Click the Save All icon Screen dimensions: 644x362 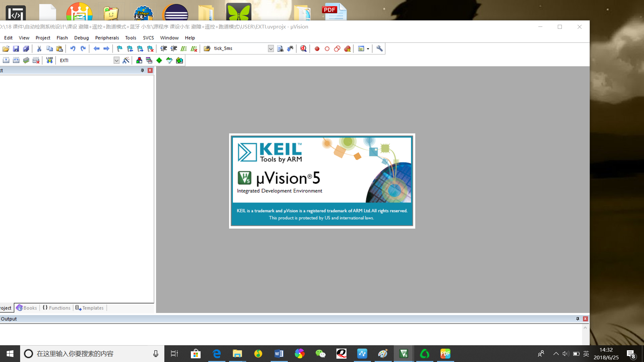[26, 49]
